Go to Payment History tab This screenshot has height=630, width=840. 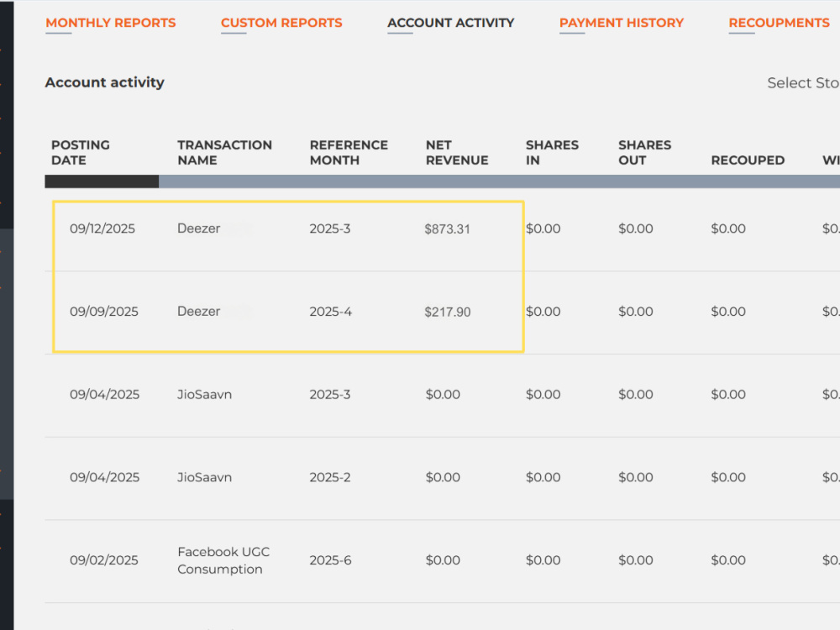point(622,23)
